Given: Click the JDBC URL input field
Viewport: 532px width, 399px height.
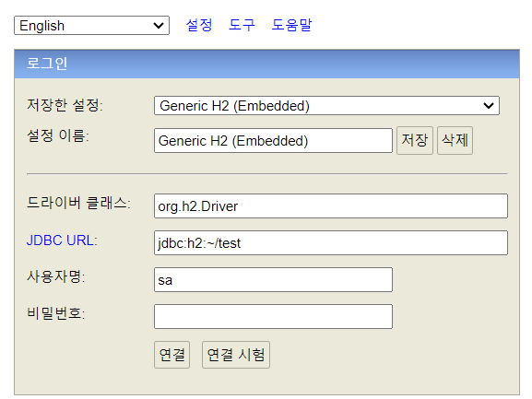Looking at the screenshot, I should point(331,242).
